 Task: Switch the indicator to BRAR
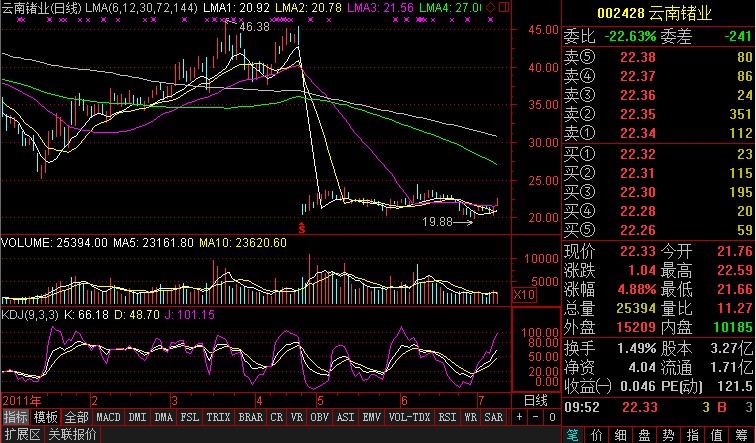(251, 417)
